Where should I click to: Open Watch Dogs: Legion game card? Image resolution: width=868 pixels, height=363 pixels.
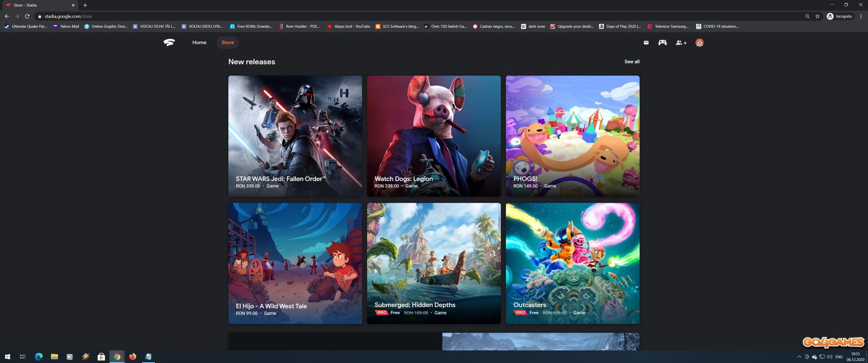(434, 136)
